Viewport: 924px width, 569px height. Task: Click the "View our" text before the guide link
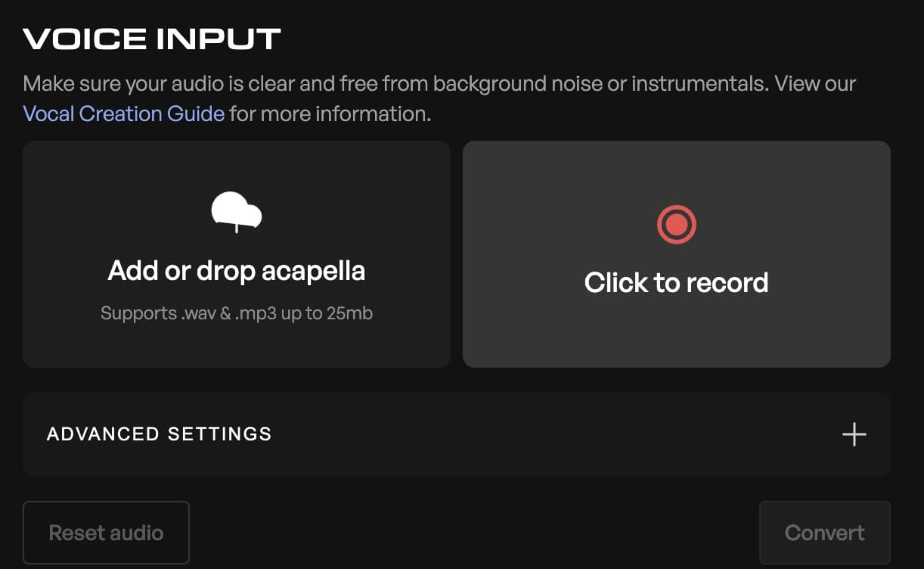click(815, 83)
